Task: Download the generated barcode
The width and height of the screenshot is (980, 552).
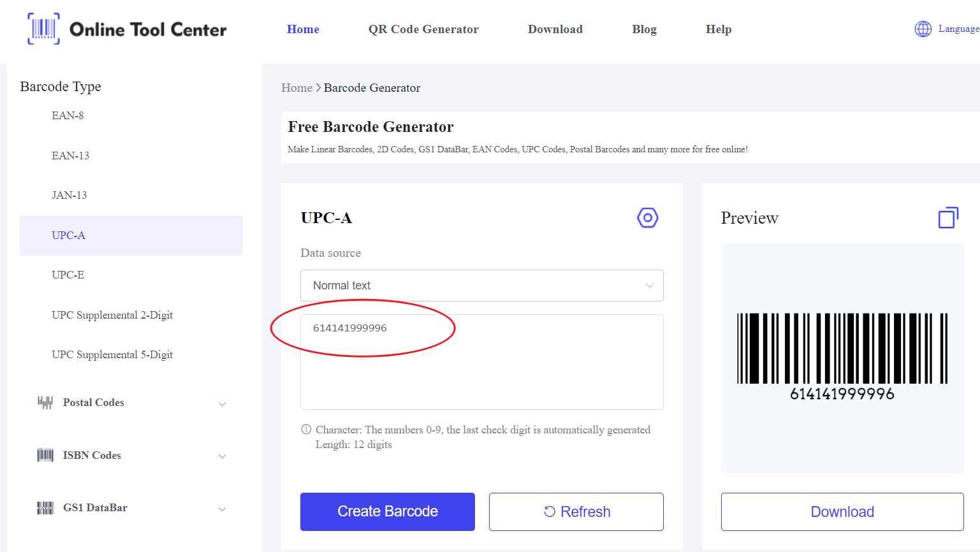Action: pyautogui.click(x=842, y=512)
